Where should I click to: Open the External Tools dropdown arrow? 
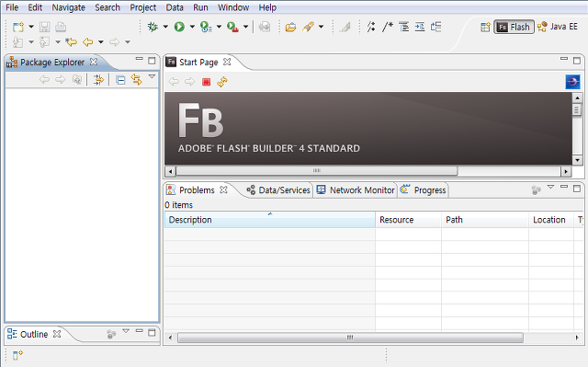(x=245, y=27)
